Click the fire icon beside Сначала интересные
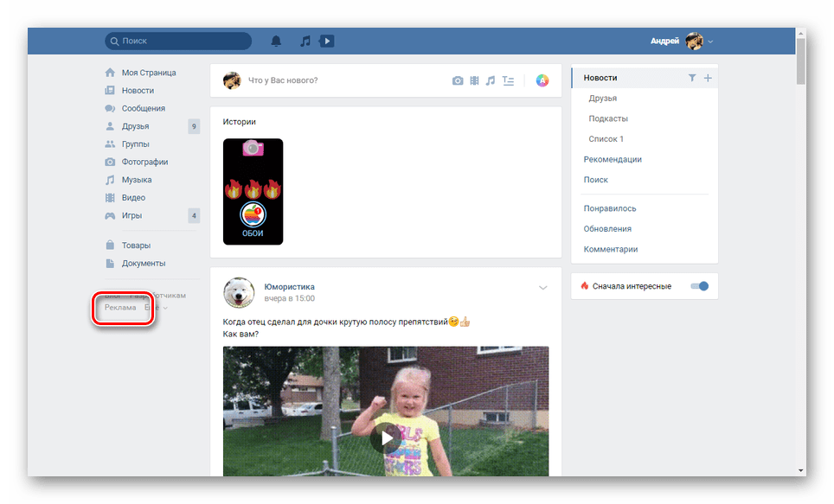The height and width of the screenshot is (504, 834). [585, 286]
